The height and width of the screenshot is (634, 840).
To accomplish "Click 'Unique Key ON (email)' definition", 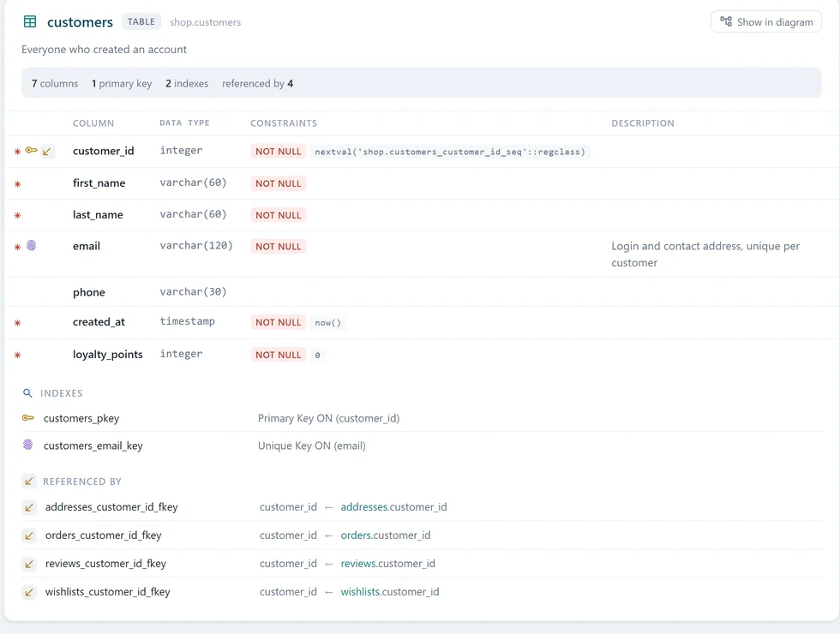I will pyautogui.click(x=312, y=446).
